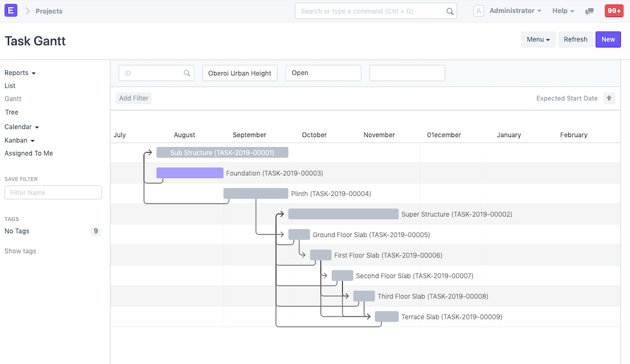The image size is (630, 364).
Task: Select the purple Foundation task bar
Action: [189, 173]
